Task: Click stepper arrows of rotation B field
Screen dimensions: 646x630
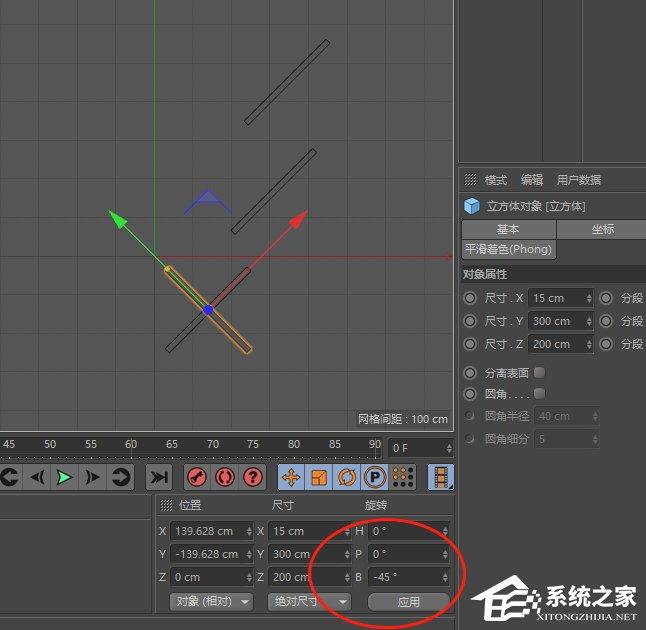Action: [445, 577]
